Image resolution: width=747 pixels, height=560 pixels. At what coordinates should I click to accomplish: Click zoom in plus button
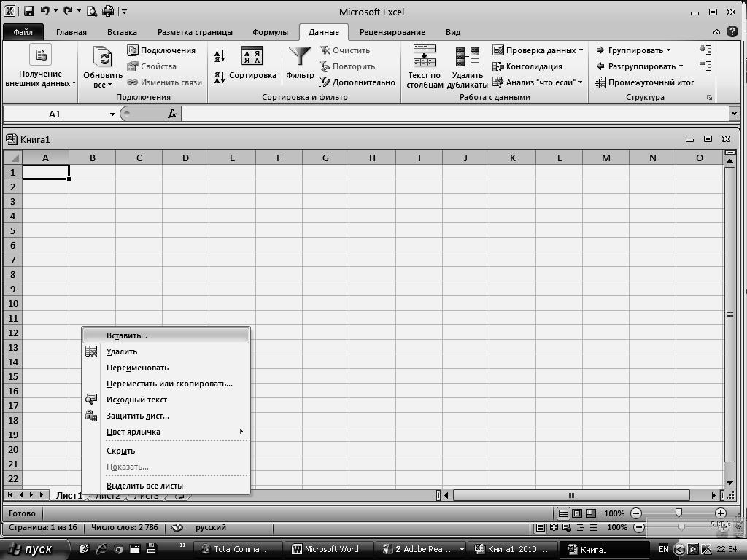coord(720,513)
